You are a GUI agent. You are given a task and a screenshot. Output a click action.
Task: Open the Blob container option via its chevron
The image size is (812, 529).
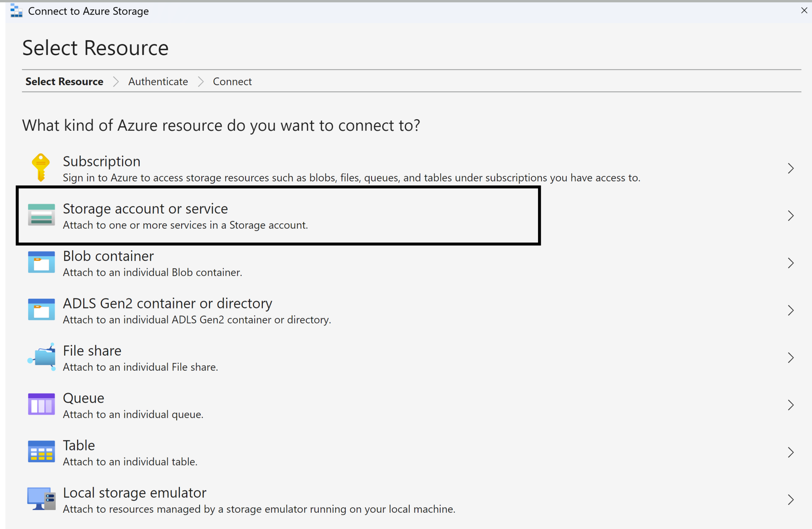[791, 263]
